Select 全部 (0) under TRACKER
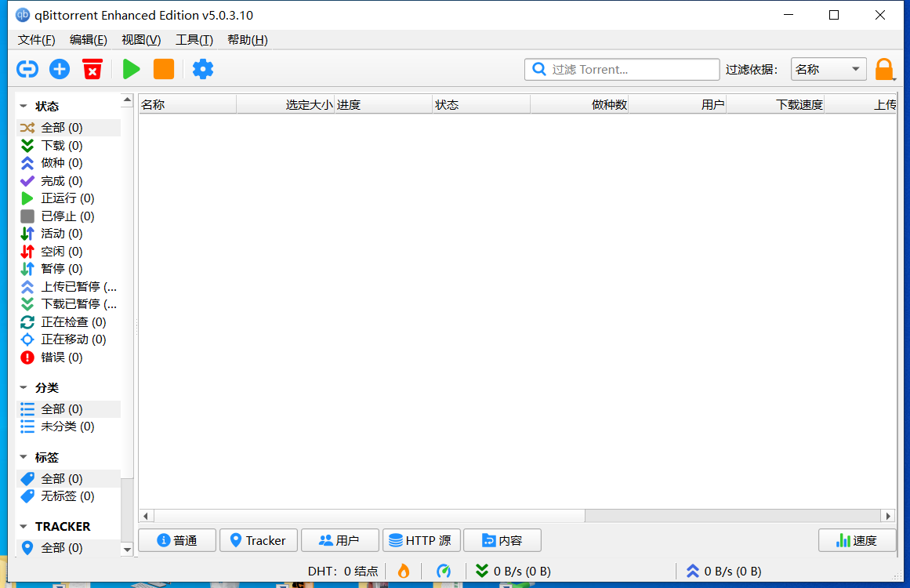The width and height of the screenshot is (910, 588). tap(68, 547)
